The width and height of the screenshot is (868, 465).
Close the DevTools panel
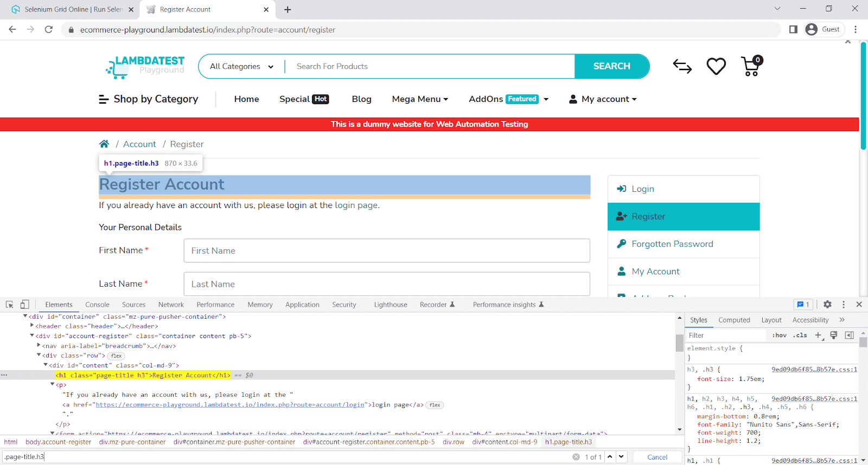(x=859, y=305)
